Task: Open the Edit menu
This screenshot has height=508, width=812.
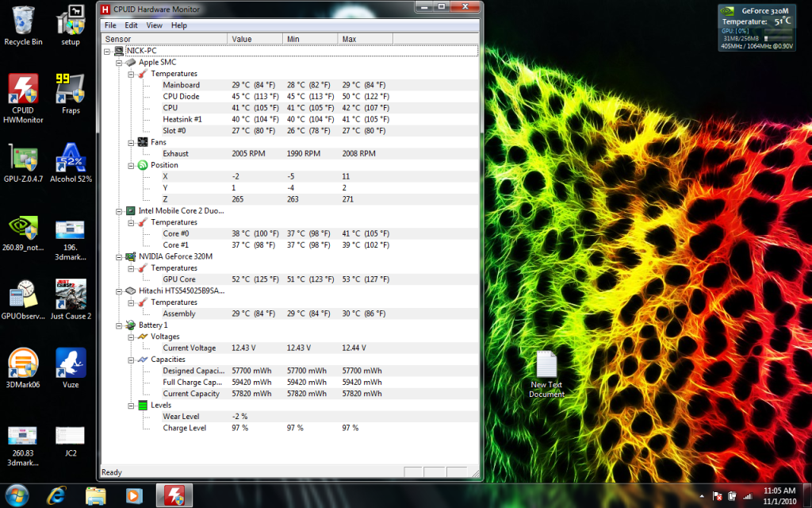Action: 131,25
